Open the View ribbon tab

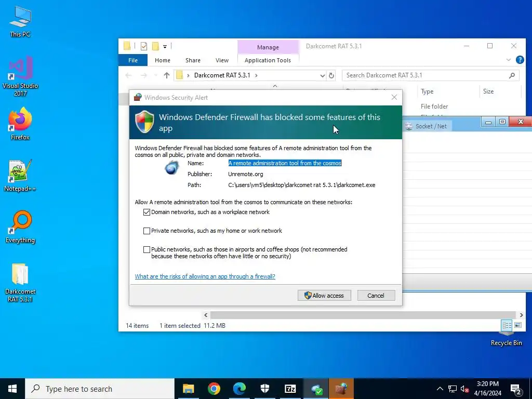click(222, 60)
